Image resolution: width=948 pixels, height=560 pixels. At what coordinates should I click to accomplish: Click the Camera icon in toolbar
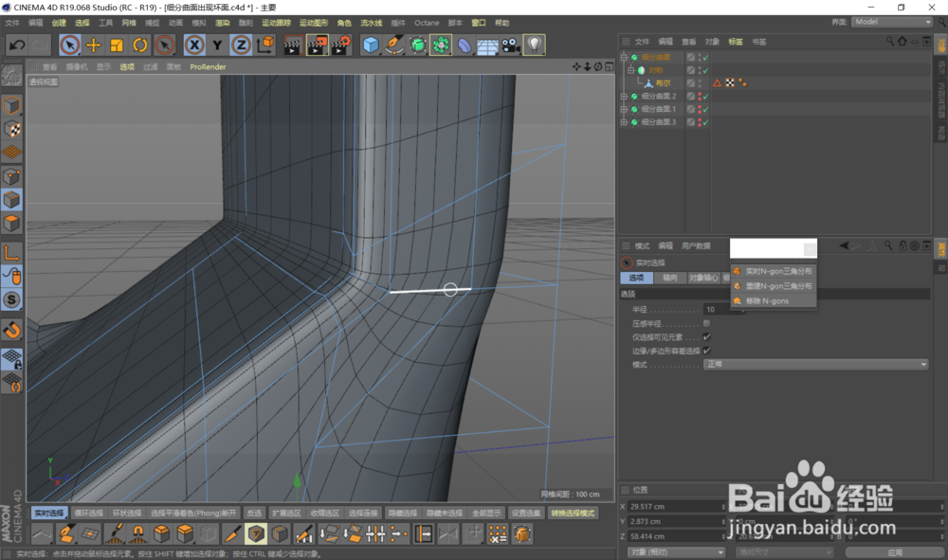[x=511, y=45]
